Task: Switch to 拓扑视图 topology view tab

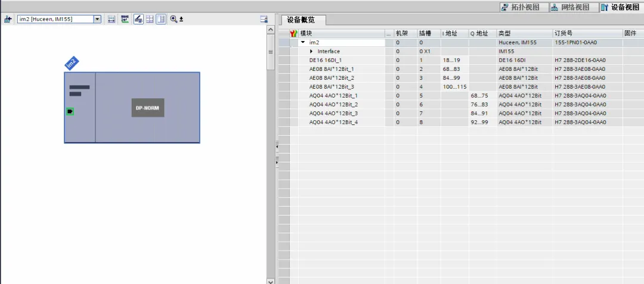Action: [x=520, y=7]
